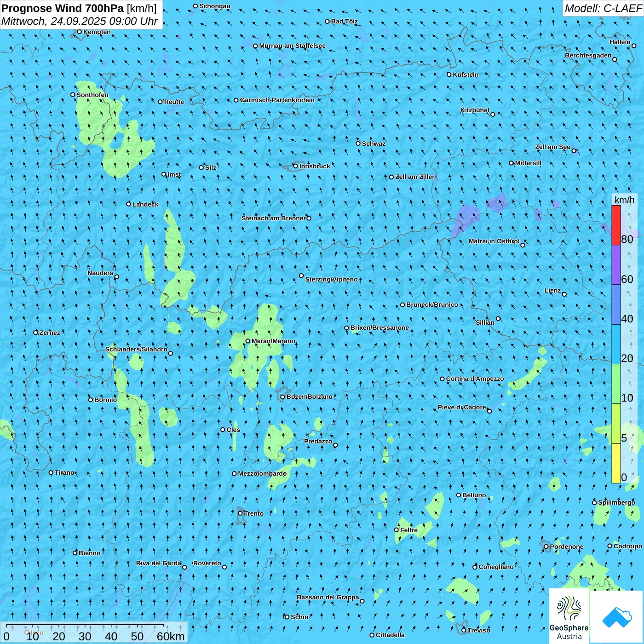Click the 'Reutte' label
This screenshot has height=644, width=644.
[174, 102]
